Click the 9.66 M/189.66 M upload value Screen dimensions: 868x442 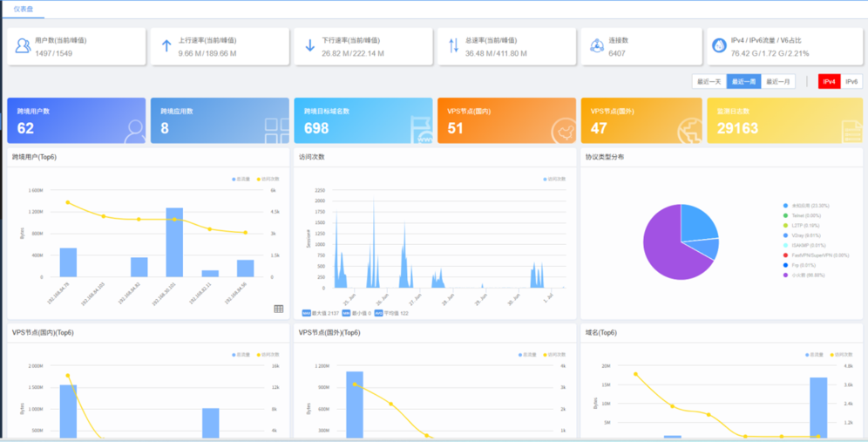(x=207, y=54)
